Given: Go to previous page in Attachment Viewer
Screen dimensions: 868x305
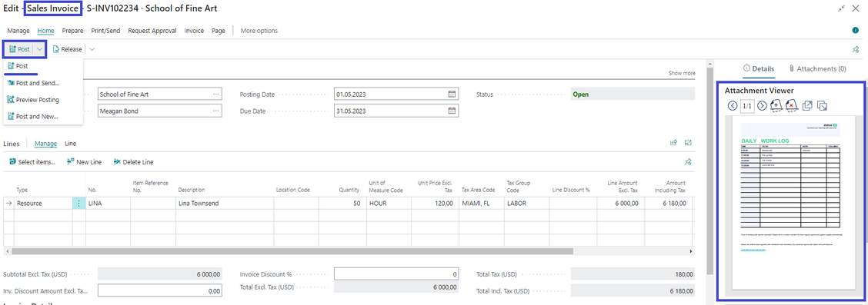Looking at the screenshot, I should (x=733, y=105).
